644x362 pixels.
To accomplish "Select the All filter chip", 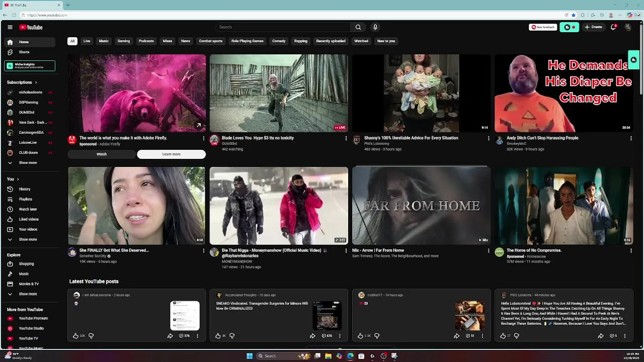I will point(72,41).
